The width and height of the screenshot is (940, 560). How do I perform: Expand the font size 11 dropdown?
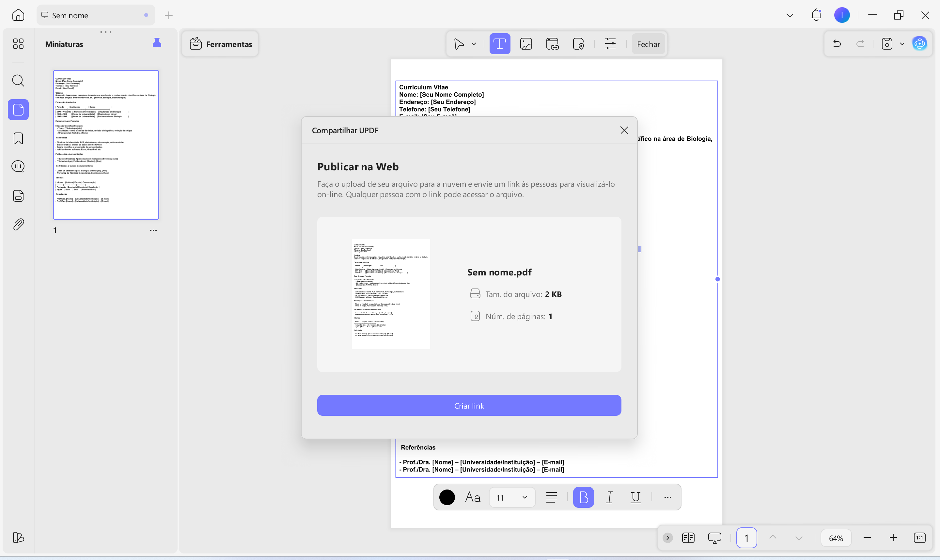(524, 497)
